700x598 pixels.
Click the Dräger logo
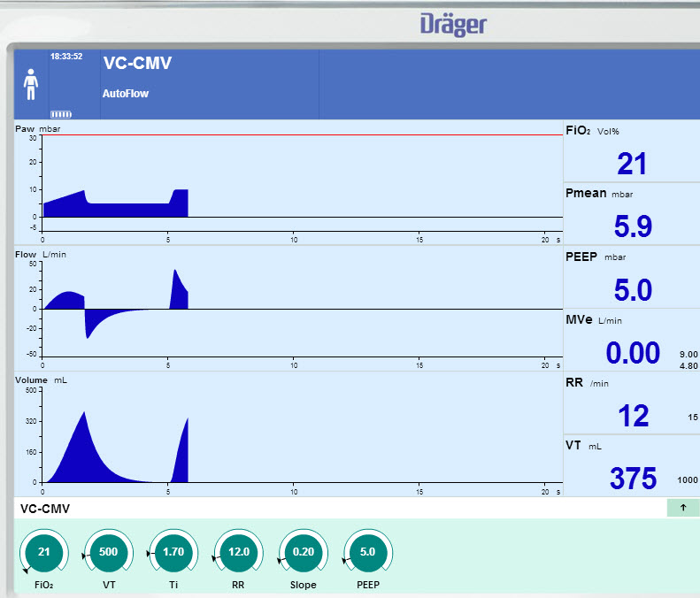[453, 25]
